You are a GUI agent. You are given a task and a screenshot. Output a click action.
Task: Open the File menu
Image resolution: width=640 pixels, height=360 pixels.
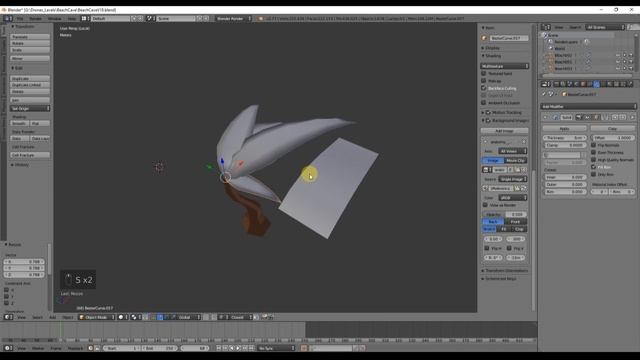point(20,18)
